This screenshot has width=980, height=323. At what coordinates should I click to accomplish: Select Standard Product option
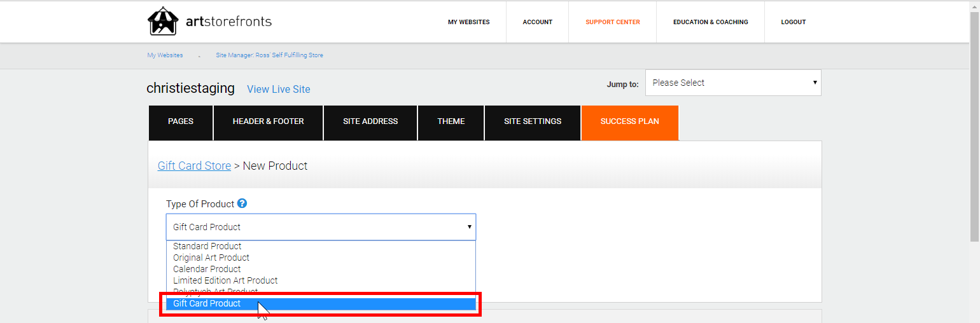pos(207,246)
